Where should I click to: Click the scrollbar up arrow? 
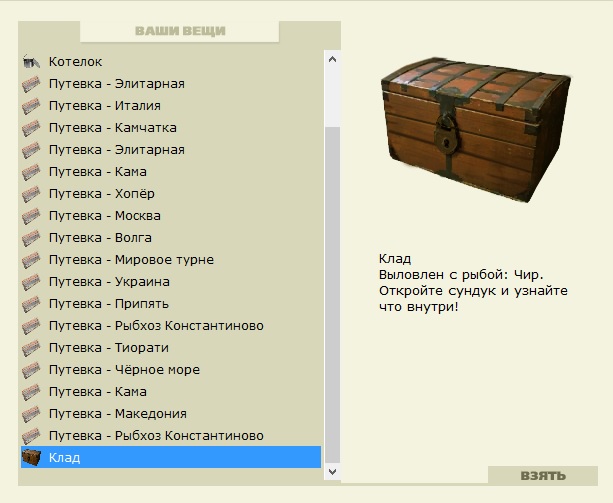[x=332, y=59]
